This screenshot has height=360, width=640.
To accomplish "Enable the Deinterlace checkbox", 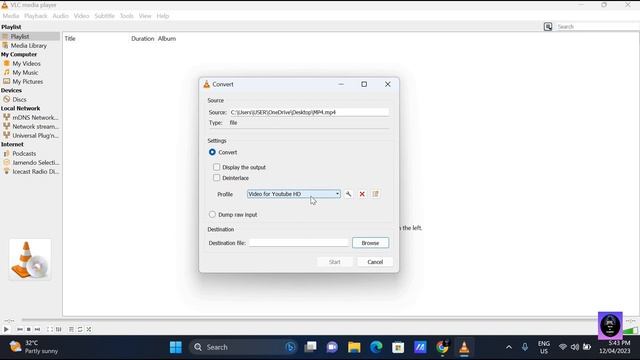I will pyautogui.click(x=217, y=178).
